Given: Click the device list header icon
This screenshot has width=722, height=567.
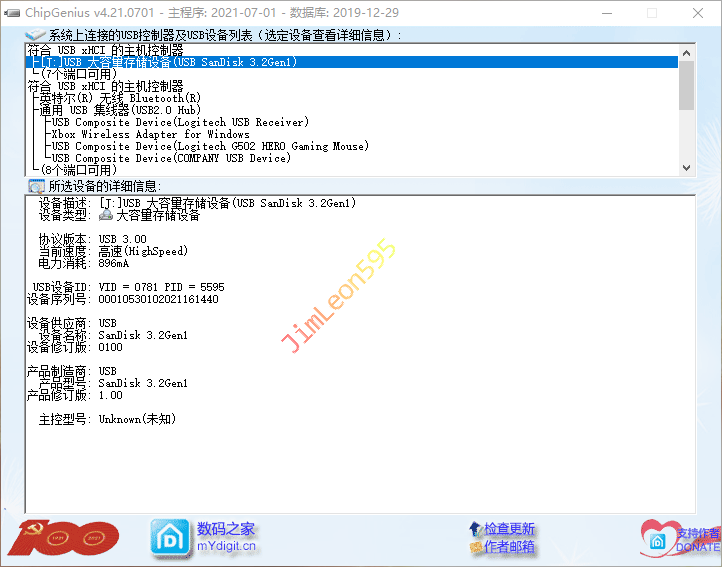Looking at the screenshot, I should [x=36, y=35].
